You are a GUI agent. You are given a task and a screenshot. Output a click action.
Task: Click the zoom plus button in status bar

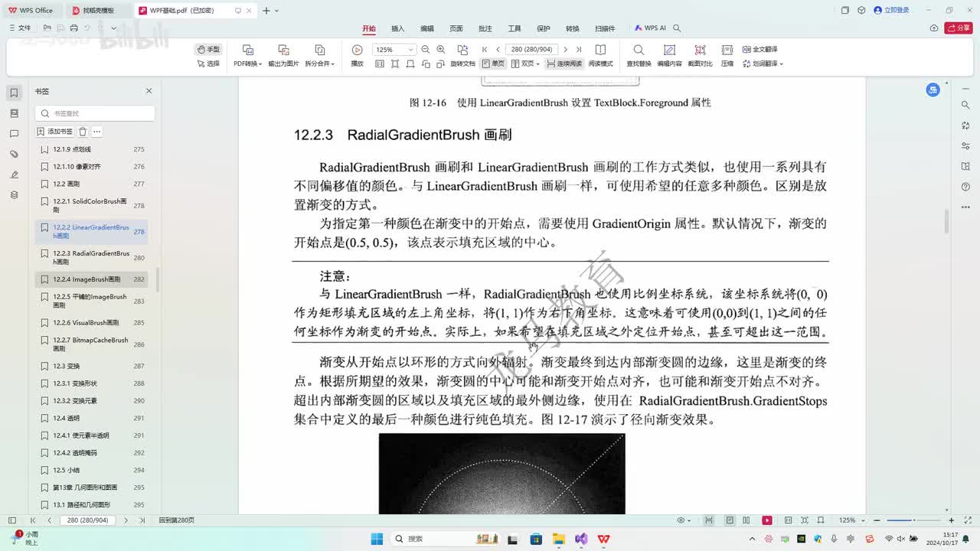(x=952, y=520)
